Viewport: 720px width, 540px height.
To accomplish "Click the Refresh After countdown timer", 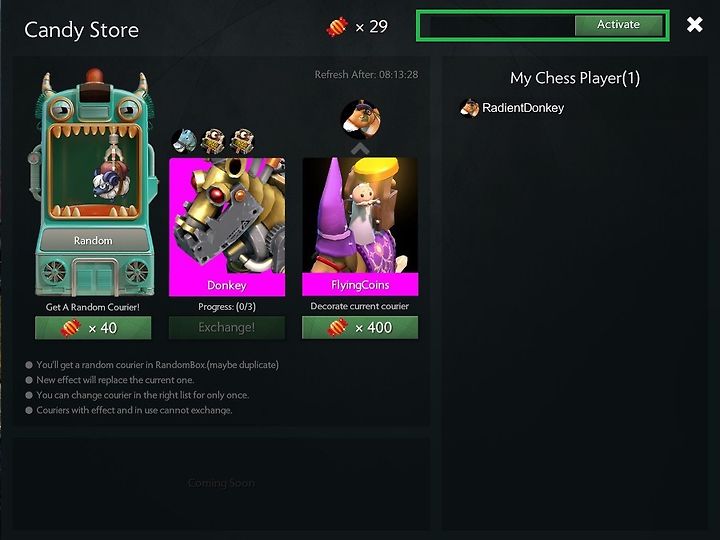I will click(x=366, y=74).
